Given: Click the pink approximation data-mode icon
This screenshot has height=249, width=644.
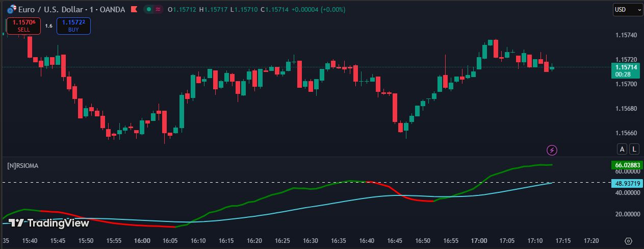Looking at the screenshot, I should click(x=158, y=10).
